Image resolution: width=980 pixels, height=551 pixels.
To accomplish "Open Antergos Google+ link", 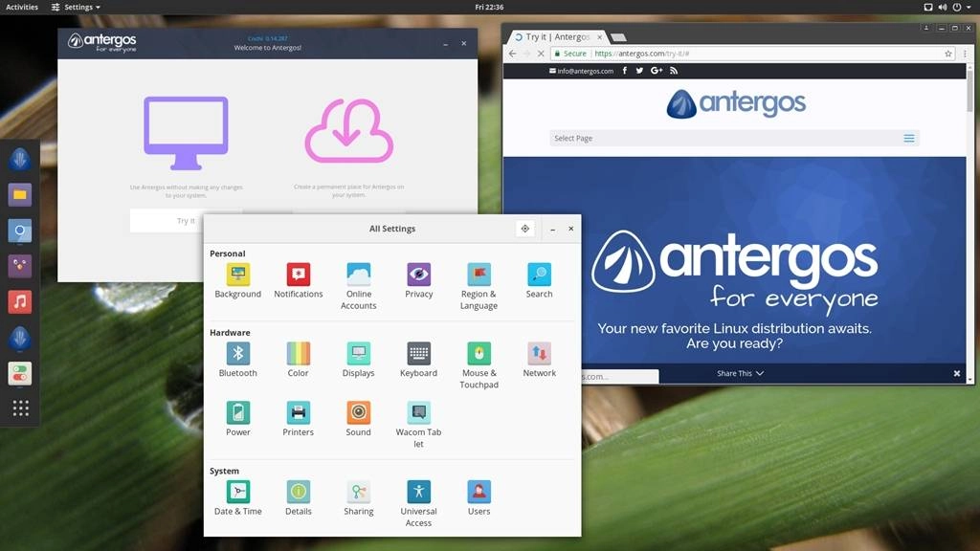I will [657, 71].
